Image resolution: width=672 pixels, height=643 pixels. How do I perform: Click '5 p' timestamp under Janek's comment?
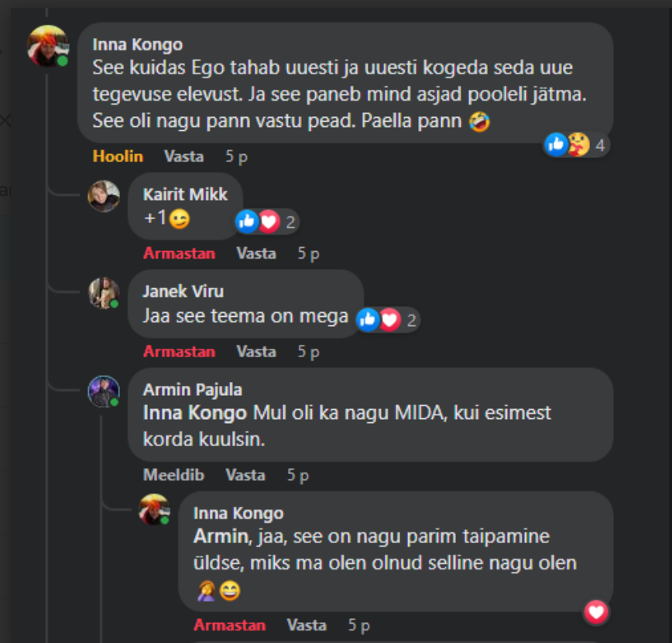point(309,352)
